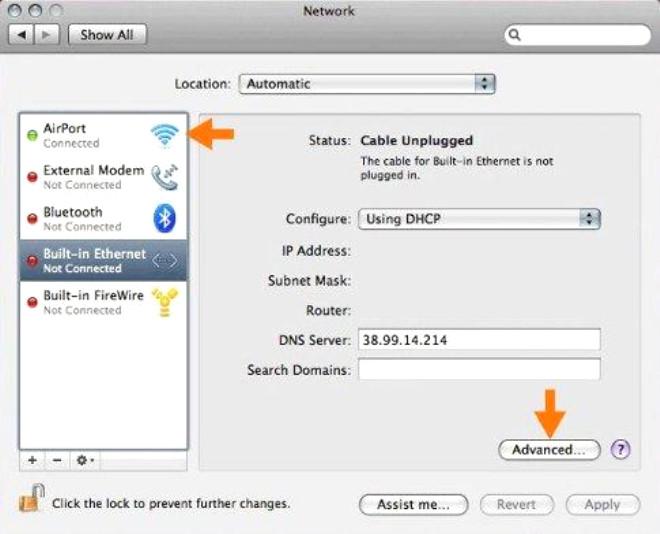The width and height of the screenshot is (660, 534).
Task: Select the AirPort service row
Action: tap(103, 135)
